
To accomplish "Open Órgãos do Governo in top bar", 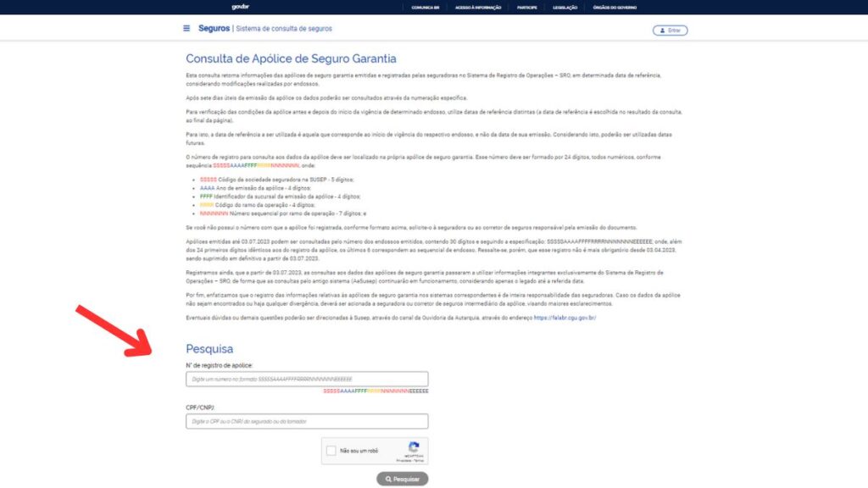I will (611, 7).
